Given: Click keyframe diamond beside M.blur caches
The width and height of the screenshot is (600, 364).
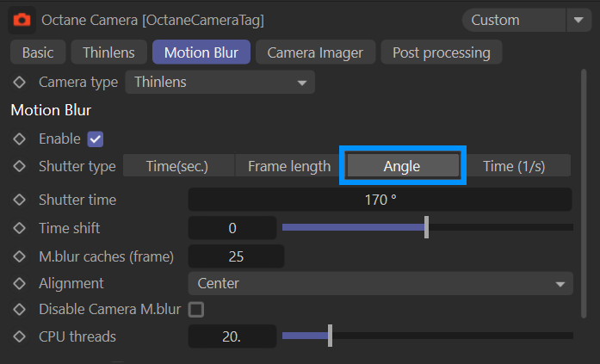Looking at the screenshot, I should tap(20, 256).
